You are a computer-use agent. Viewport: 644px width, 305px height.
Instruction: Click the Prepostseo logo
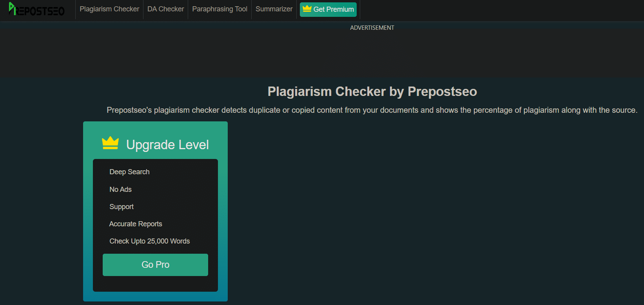[36, 9]
